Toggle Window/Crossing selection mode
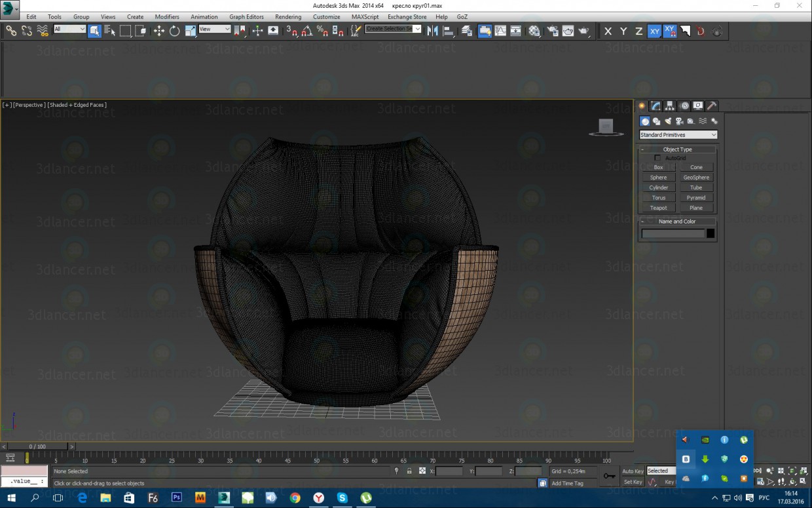This screenshot has height=508, width=812. 140,30
